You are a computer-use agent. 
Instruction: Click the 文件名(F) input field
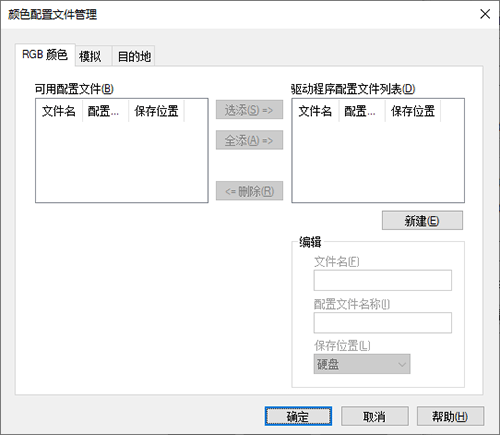383,280
